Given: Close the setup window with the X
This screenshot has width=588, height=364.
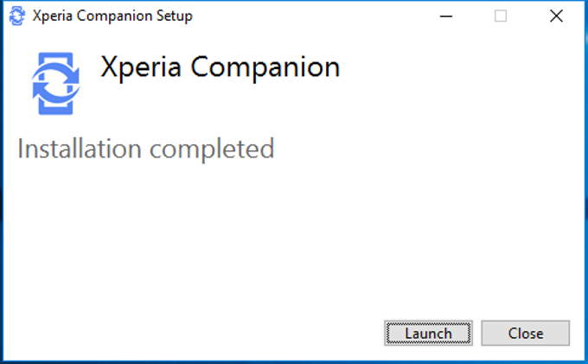Looking at the screenshot, I should click(x=555, y=16).
